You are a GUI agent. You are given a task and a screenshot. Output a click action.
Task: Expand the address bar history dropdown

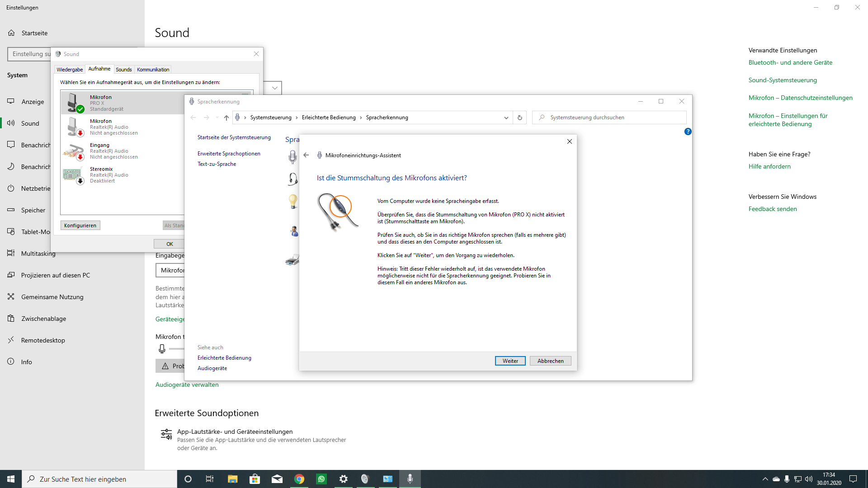(506, 117)
